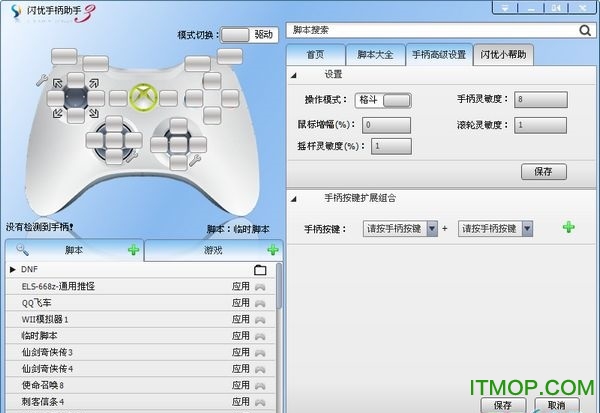This screenshot has width=600, height=413.
Task: Click the wrench icon beside the D-pad
Action: pos(42,80)
